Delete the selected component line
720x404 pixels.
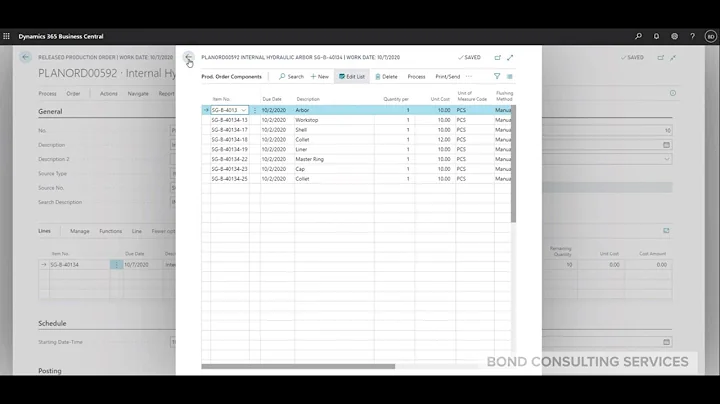pyautogui.click(x=386, y=77)
